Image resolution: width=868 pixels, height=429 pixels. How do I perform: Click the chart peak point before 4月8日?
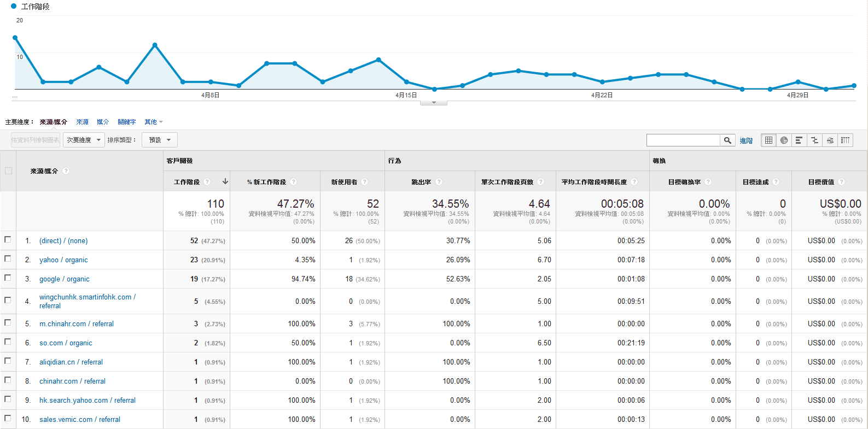(155, 45)
